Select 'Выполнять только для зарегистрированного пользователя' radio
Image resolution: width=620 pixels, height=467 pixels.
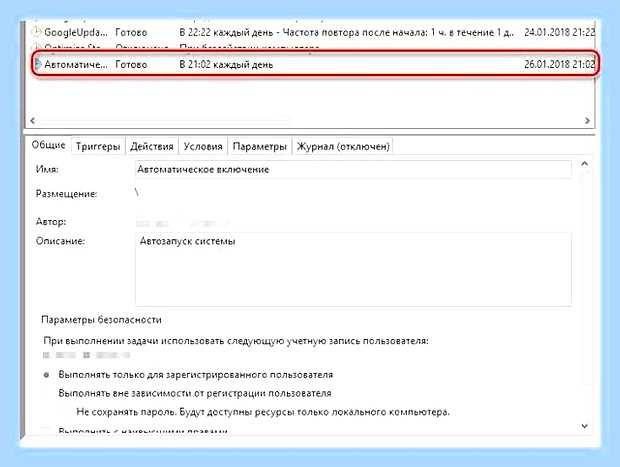coord(46,375)
